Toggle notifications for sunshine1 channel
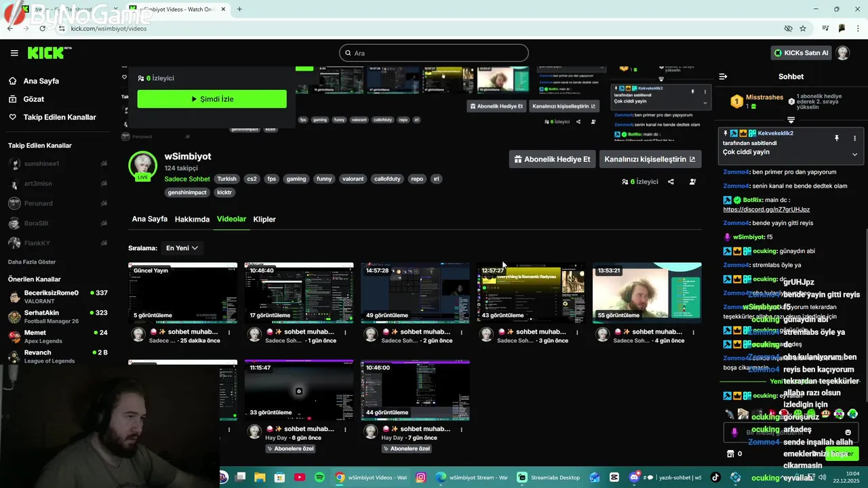 point(104,164)
